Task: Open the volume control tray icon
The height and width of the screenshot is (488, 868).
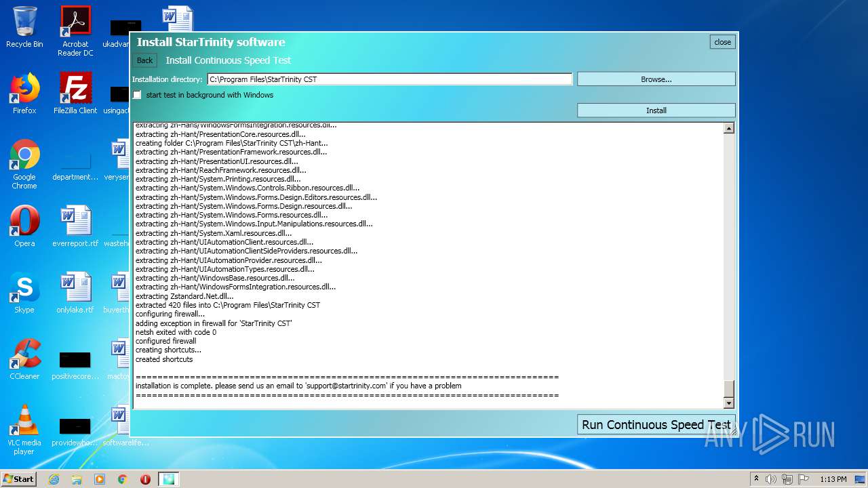Action: coord(771,479)
